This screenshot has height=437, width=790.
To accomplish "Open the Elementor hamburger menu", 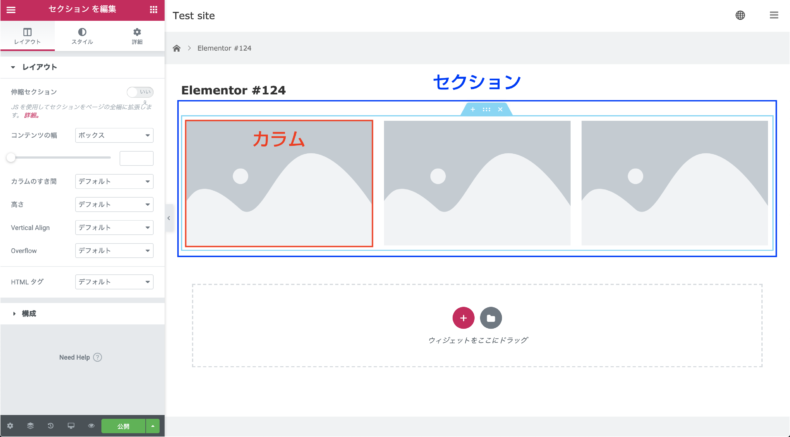I will pyautogui.click(x=11, y=10).
